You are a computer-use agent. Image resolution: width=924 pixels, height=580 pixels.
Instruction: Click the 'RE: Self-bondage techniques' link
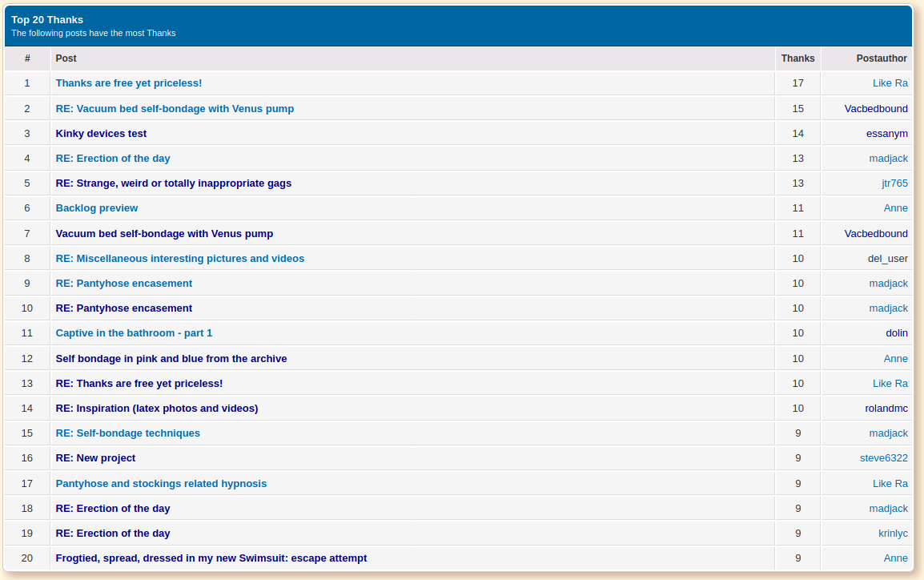click(127, 433)
